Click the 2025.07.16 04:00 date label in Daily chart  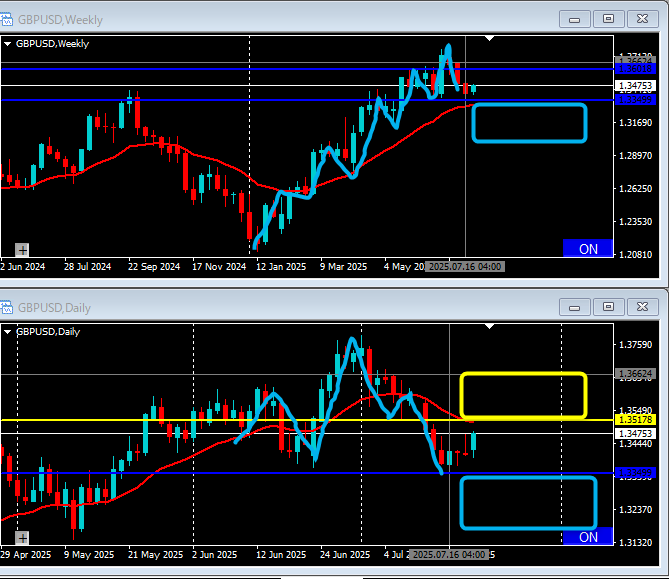coord(449,555)
